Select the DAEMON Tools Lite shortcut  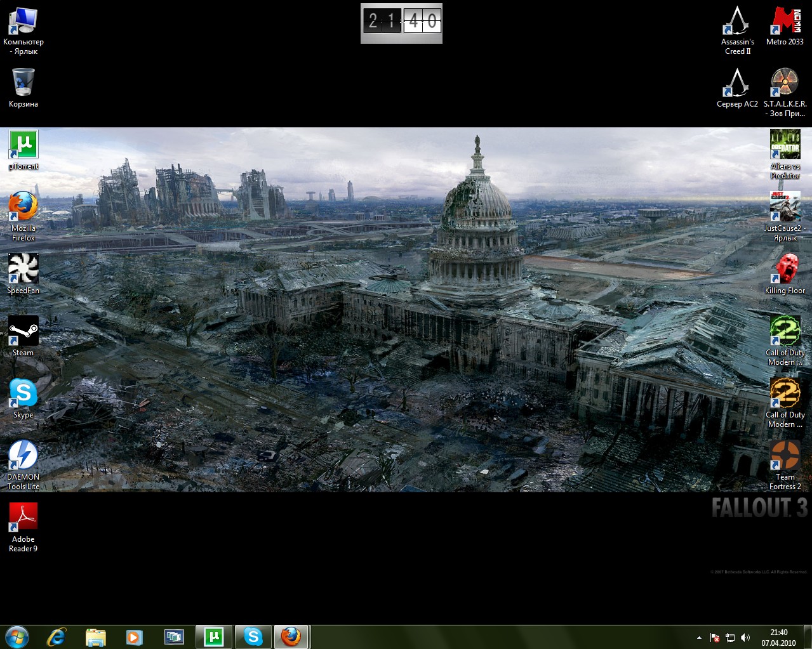point(23,465)
